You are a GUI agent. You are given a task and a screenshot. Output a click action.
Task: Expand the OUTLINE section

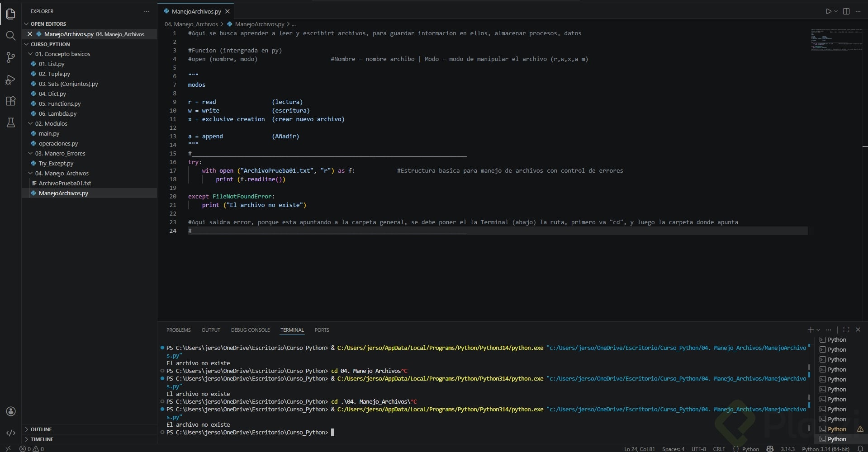pyautogui.click(x=41, y=429)
